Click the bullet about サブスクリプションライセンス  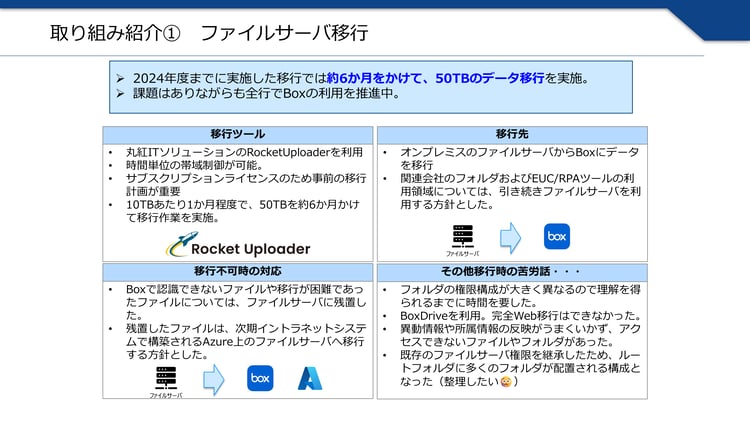246,185
